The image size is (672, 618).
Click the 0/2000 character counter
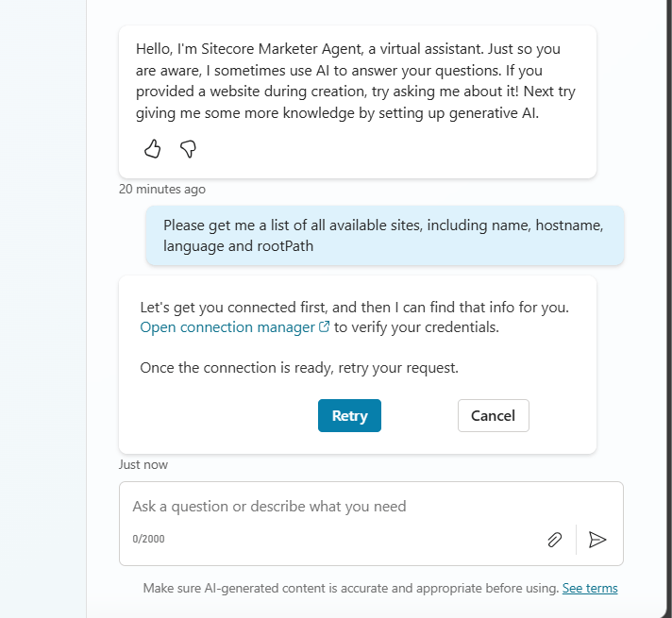[148, 540]
